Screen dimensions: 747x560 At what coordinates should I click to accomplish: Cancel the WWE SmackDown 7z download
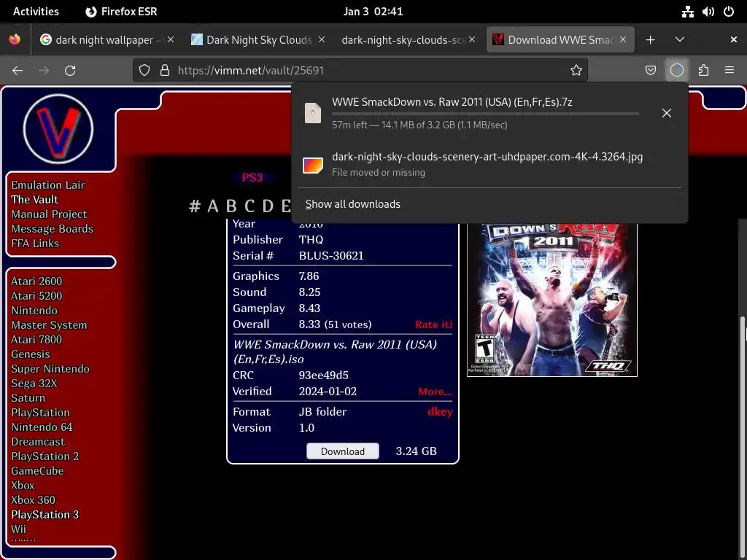point(667,113)
